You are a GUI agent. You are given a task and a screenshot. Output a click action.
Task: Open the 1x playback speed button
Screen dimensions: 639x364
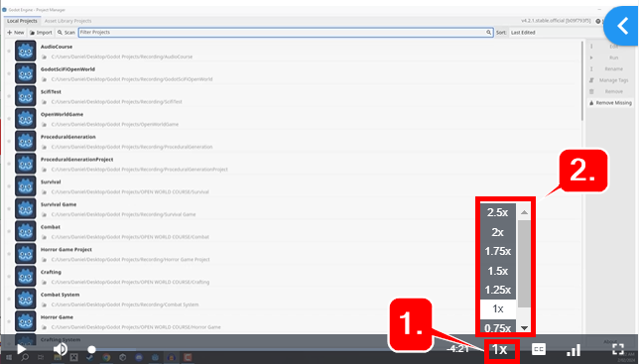(x=500, y=349)
